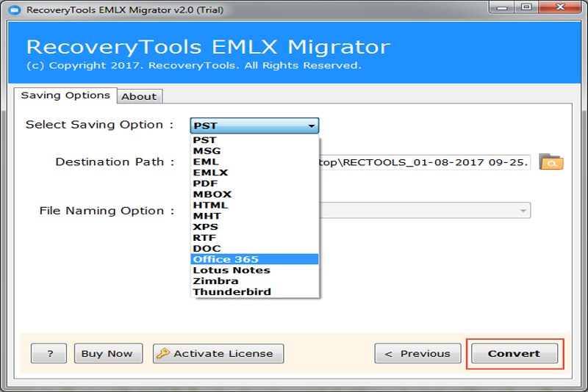Click the RecoveryTools app icon in title bar
The width and height of the screenshot is (588, 392).
pos(15,10)
